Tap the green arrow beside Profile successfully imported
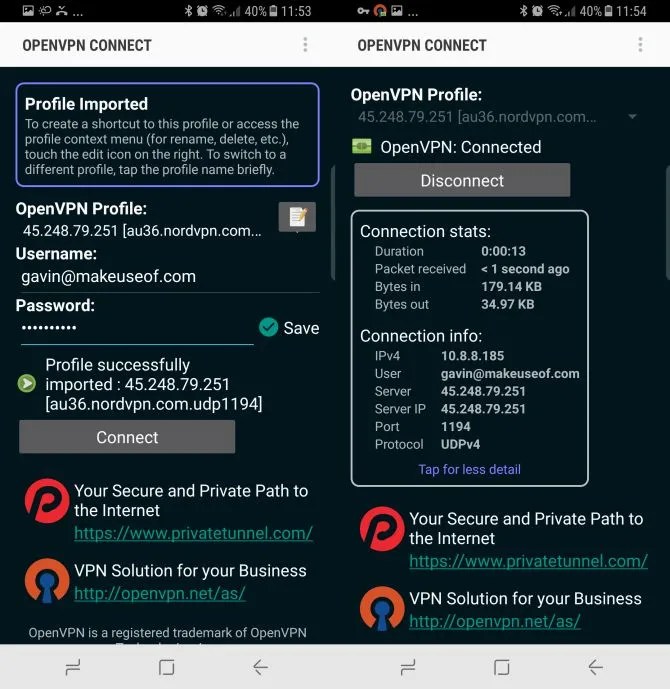 pyautogui.click(x=26, y=384)
